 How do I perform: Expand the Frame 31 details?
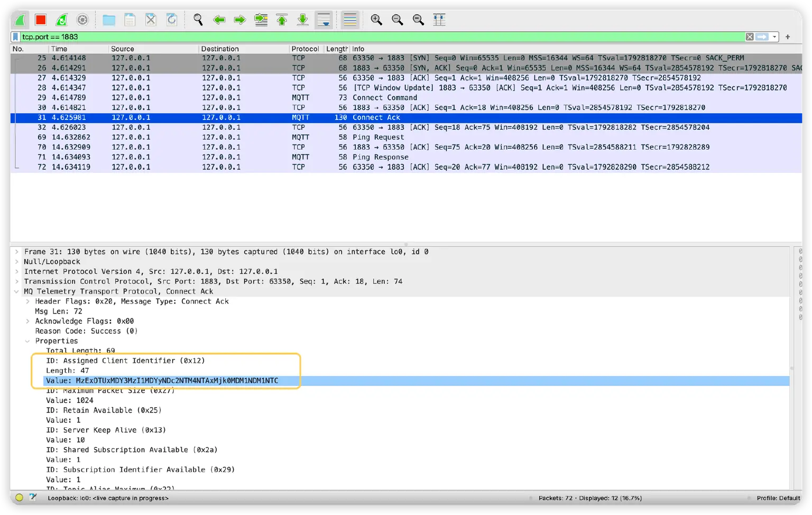tap(16, 252)
